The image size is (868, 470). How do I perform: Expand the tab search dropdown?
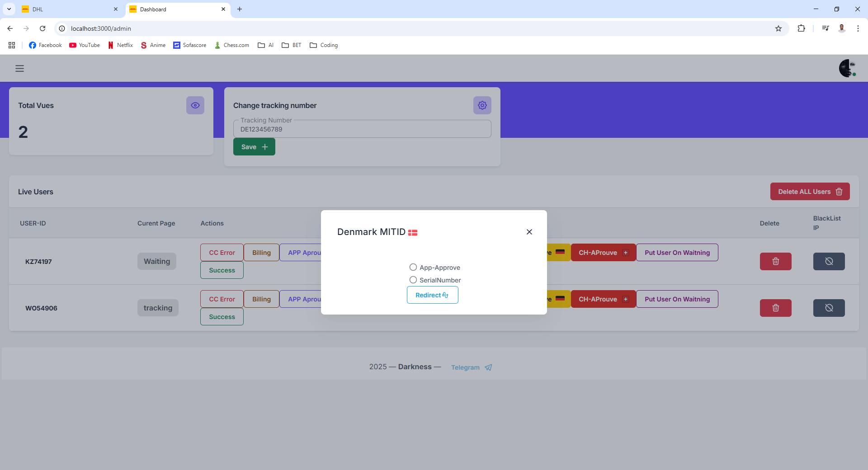coord(9,9)
